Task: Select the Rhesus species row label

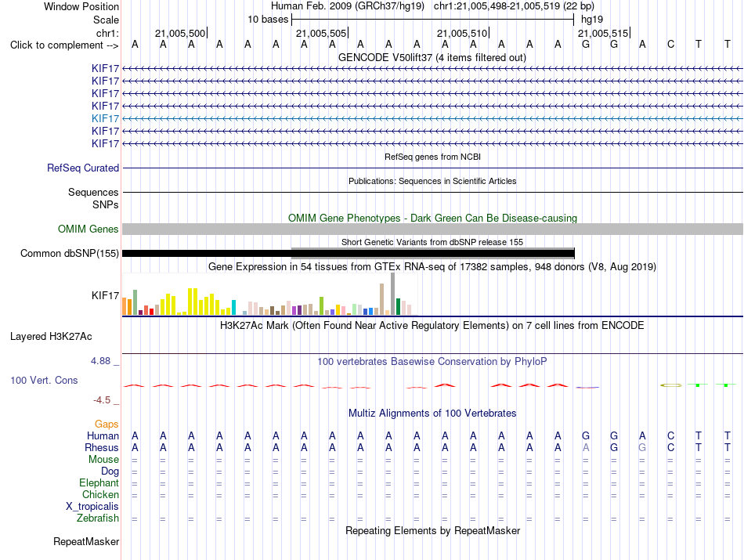Action: (x=102, y=447)
